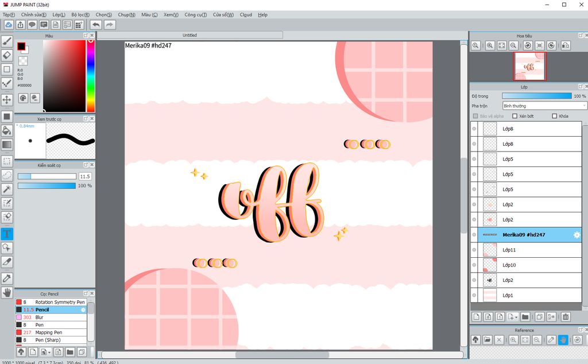588x364 pixels.
Task: Select the Lasso tool
Action: click(x=7, y=175)
